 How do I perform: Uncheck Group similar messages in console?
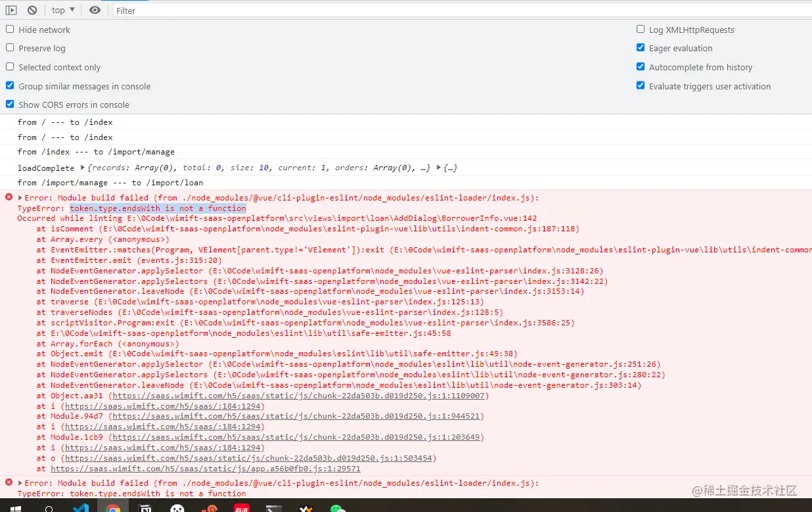point(10,85)
